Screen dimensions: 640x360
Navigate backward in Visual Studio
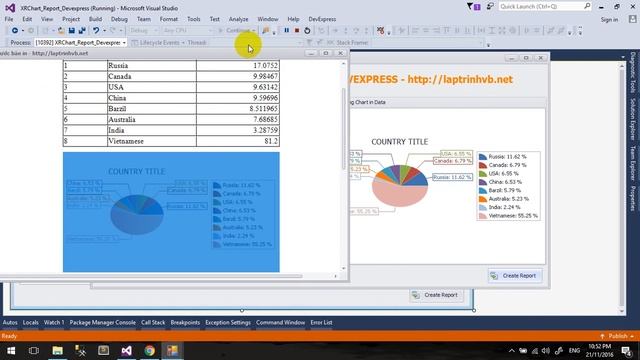point(15,31)
